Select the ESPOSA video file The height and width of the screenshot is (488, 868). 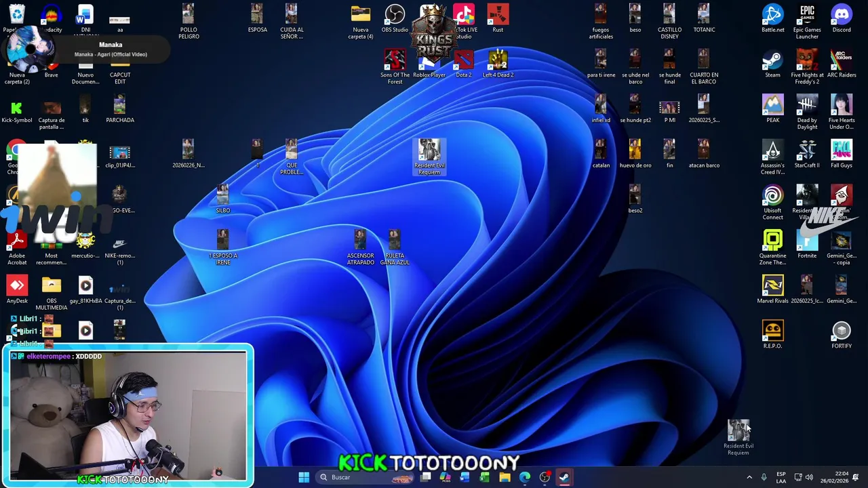point(257,19)
